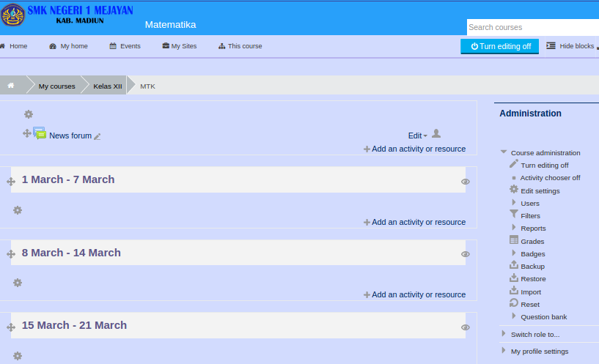Click the download icon beside Restore

coord(514,278)
